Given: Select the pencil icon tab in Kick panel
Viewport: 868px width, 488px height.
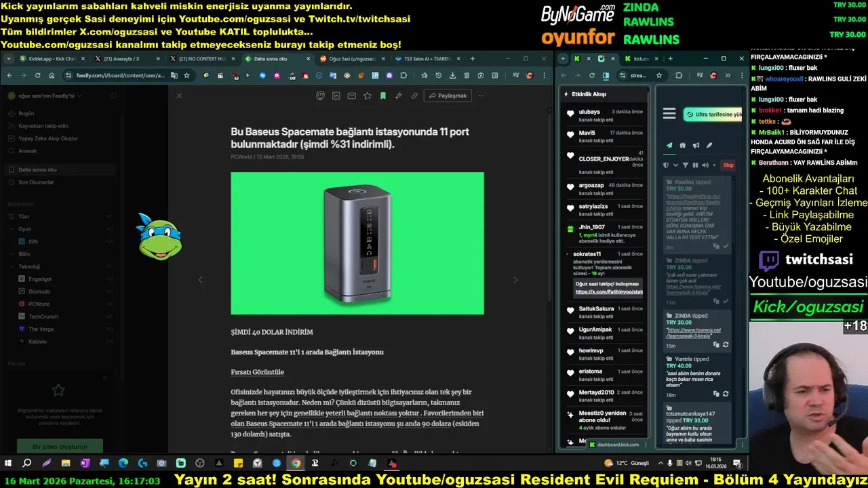Looking at the screenshot, I should coord(709,145).
